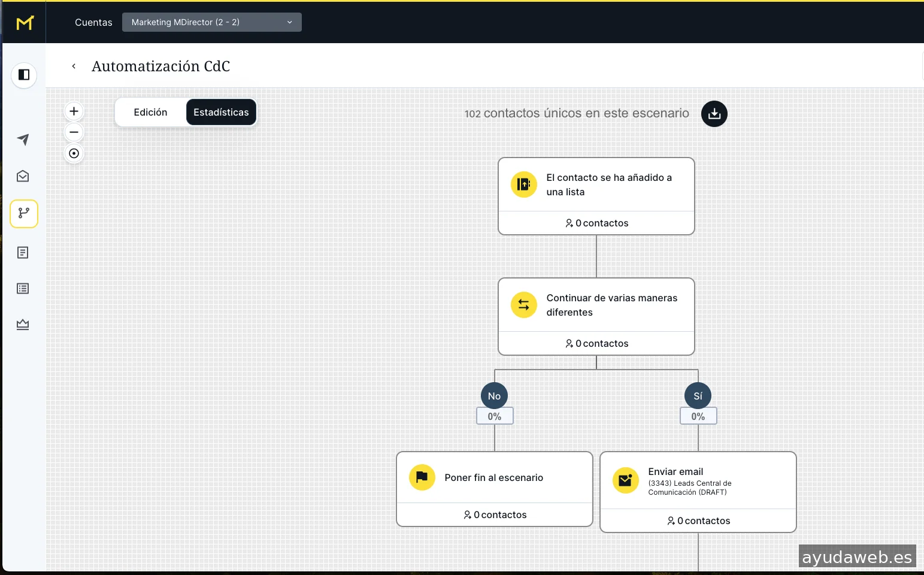Download scenario contacts with download icon

coord(714,114)
